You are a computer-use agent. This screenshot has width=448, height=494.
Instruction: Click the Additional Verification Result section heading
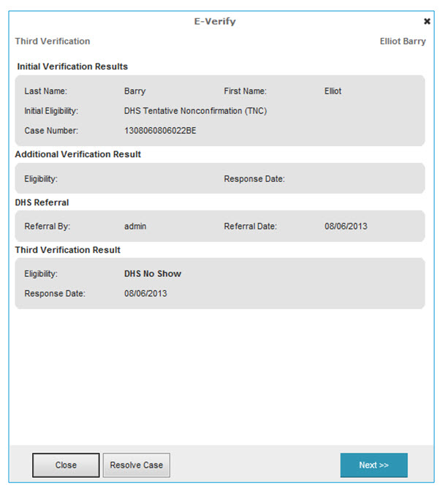click(x=77, y=154)
